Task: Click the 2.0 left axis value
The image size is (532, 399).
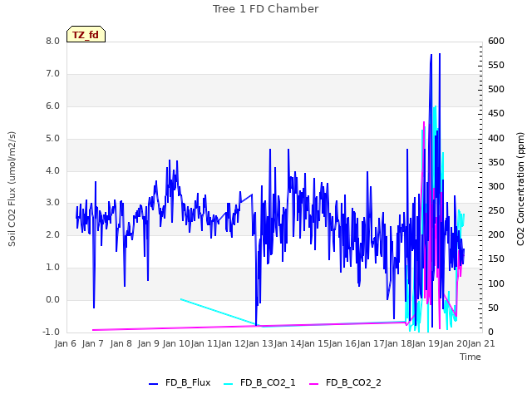Action: tap(52, 234)
